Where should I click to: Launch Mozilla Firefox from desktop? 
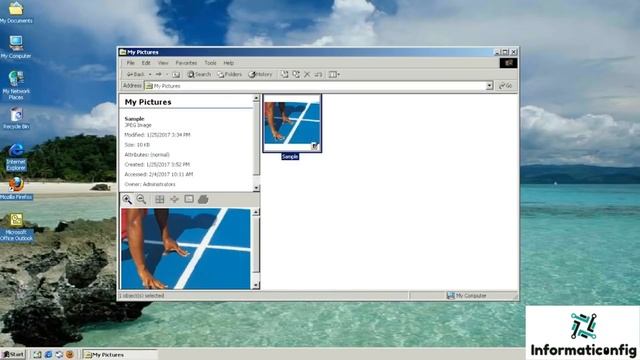click(x=16, y=188)
